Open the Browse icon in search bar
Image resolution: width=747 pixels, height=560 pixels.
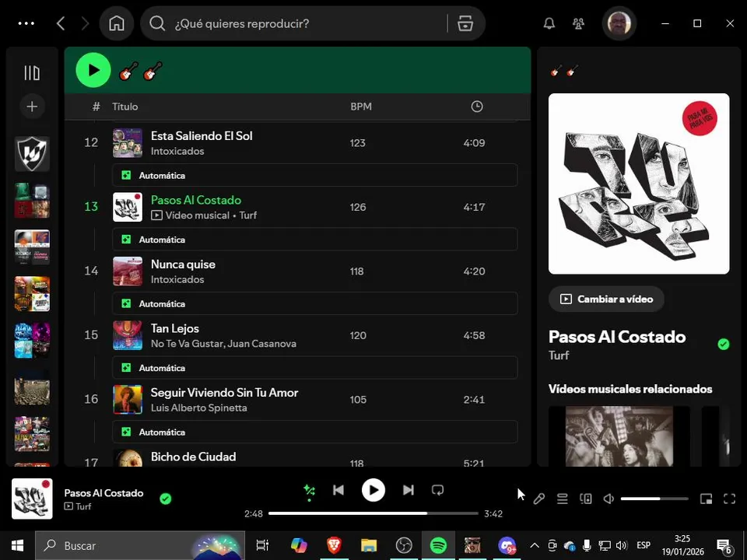(465, 23)
